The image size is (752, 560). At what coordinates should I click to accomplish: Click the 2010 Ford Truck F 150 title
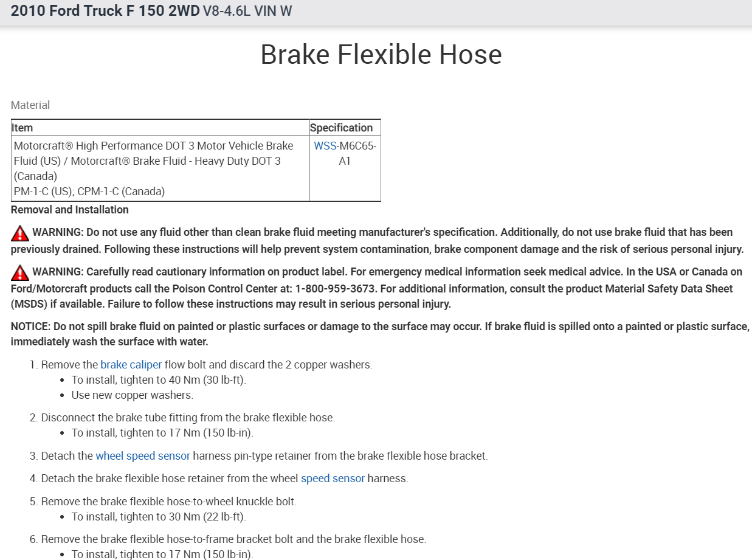105,11
